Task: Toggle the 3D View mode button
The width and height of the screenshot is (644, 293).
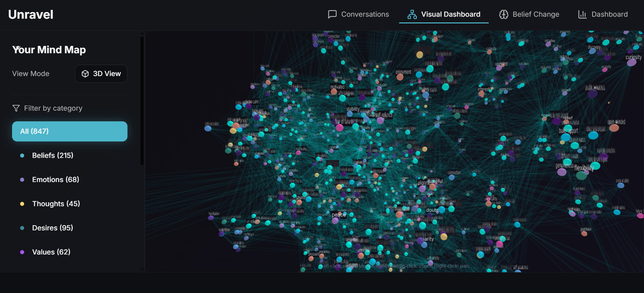Action: click(x=101, y=74)
